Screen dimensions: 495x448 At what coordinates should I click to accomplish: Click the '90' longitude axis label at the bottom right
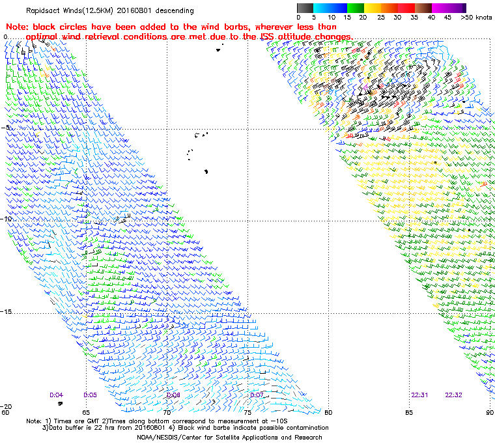pyautogui.click(x=490, y=412)
